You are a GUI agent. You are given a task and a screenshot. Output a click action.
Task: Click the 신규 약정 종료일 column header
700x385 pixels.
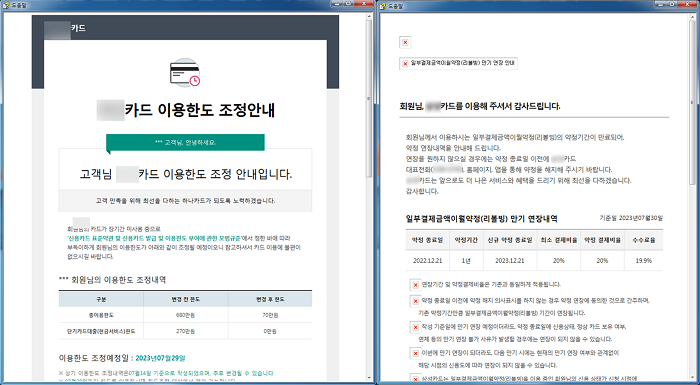click(x=510, y=240)
